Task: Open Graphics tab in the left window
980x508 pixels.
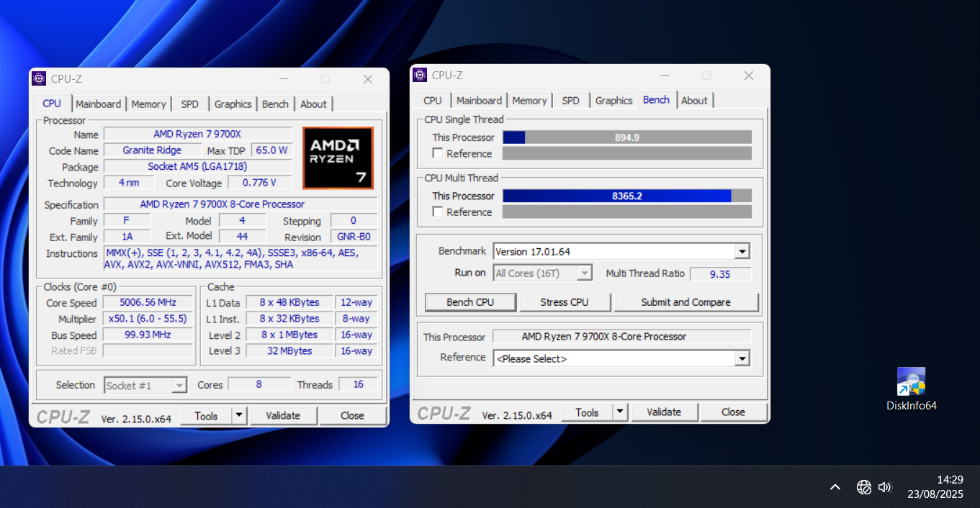Action: click(233, 104)
